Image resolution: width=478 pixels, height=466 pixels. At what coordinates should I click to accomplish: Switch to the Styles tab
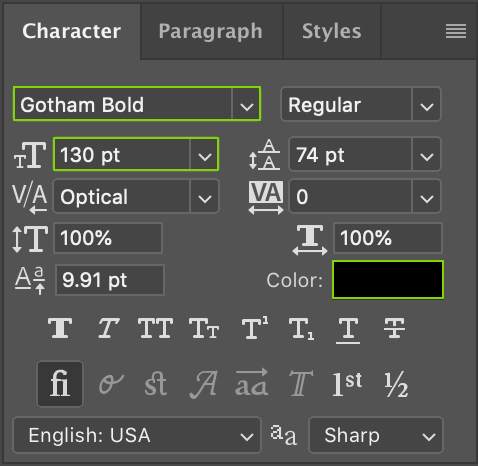pos(332,31)
